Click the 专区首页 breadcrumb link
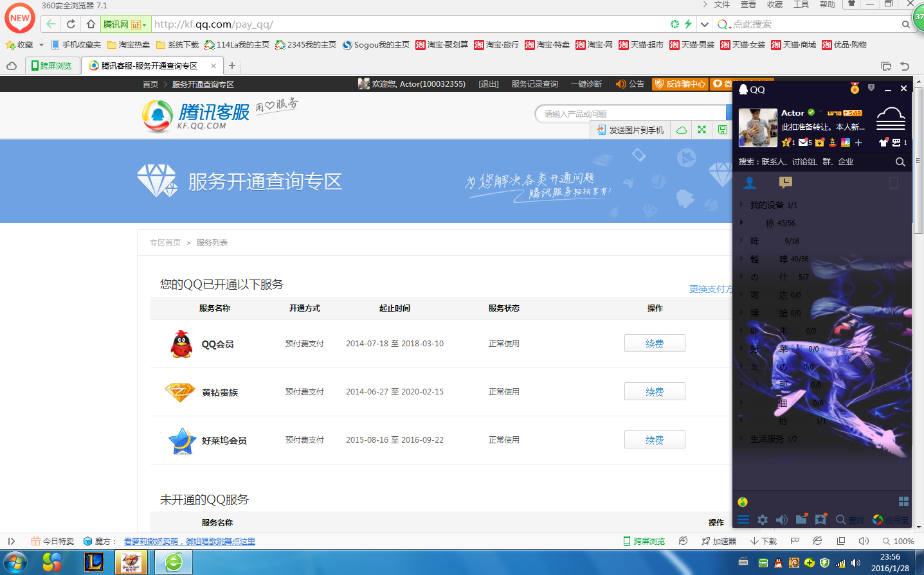Screen dimensions: 924x575 pos(165,243)
